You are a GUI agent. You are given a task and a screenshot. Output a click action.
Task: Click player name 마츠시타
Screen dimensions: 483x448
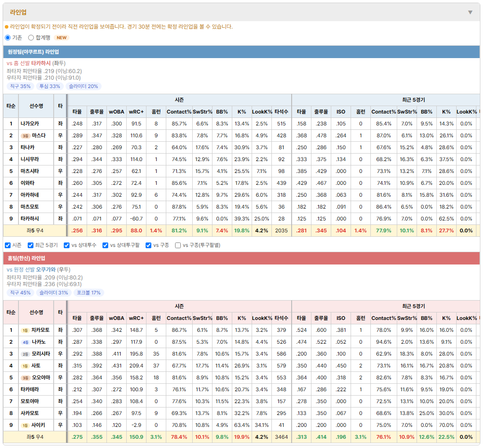pos(30,171)
